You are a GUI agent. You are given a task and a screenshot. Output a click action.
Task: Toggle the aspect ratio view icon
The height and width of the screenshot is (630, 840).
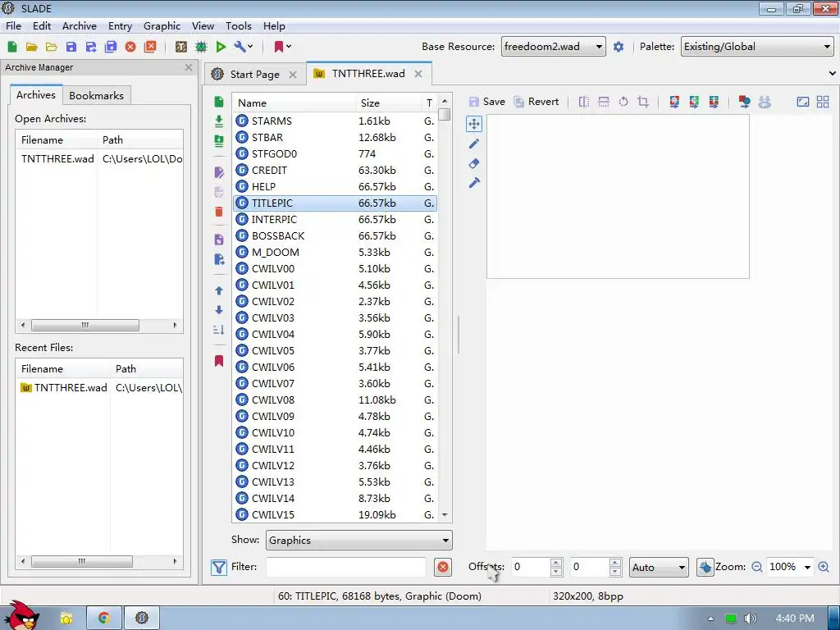[x=803, y=102]
